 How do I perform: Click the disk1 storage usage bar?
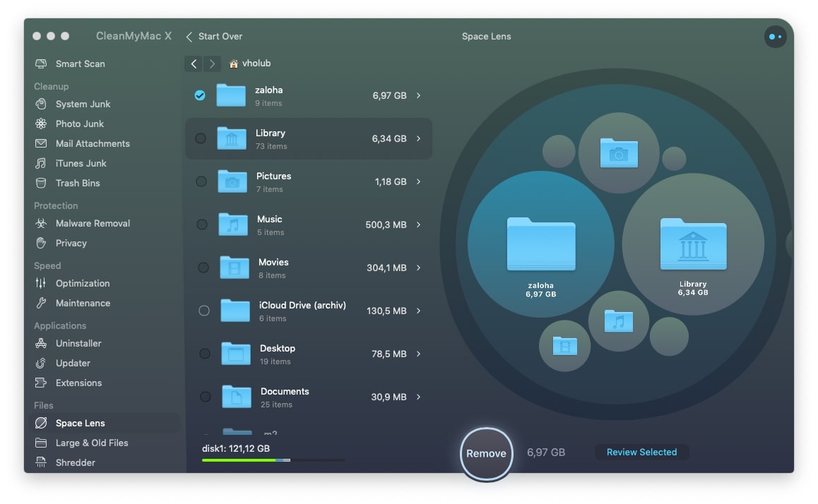273,460
